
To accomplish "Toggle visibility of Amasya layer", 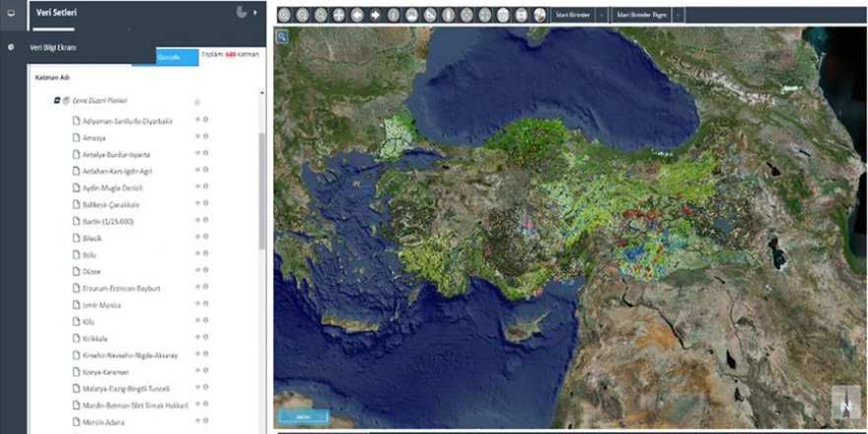I will point(197,137).
